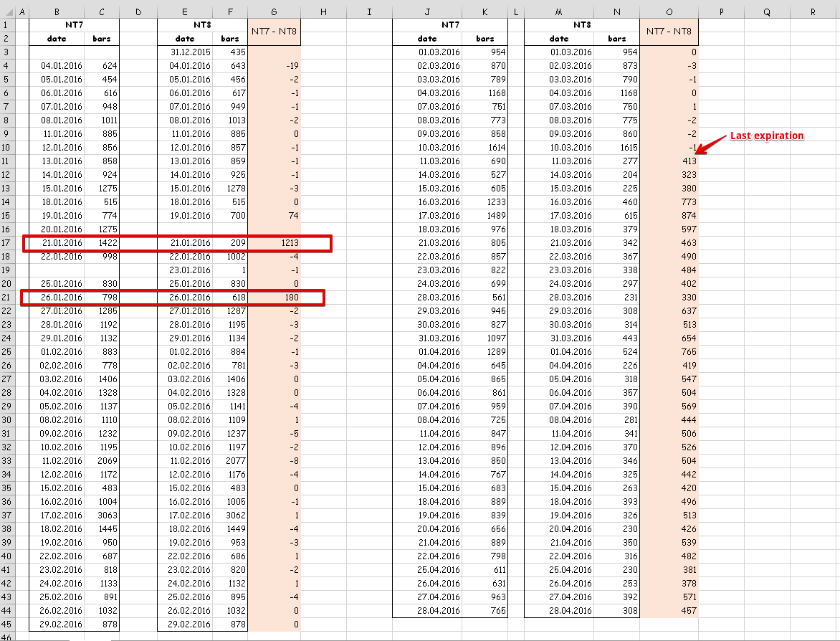Click the 'NT7' title above column B
Screen dimensions: 840x641
[x=74, y=24]
